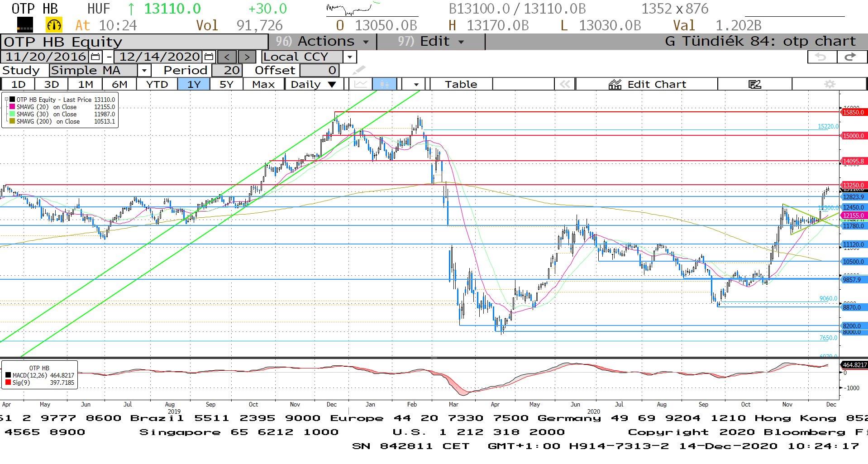Screen dimensions: 868x464
Task: Select the 8200.0 blue level label
Action: click(x=854, y=326)
